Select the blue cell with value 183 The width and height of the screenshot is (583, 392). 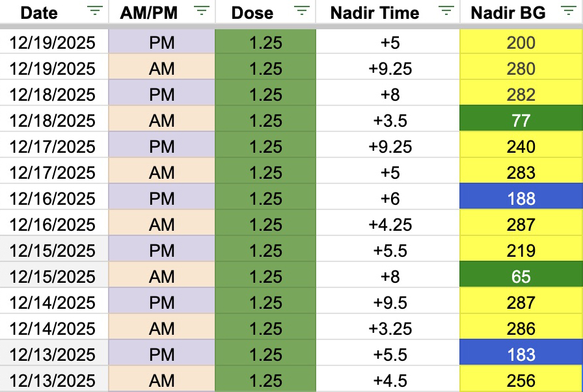pos(521,355)
